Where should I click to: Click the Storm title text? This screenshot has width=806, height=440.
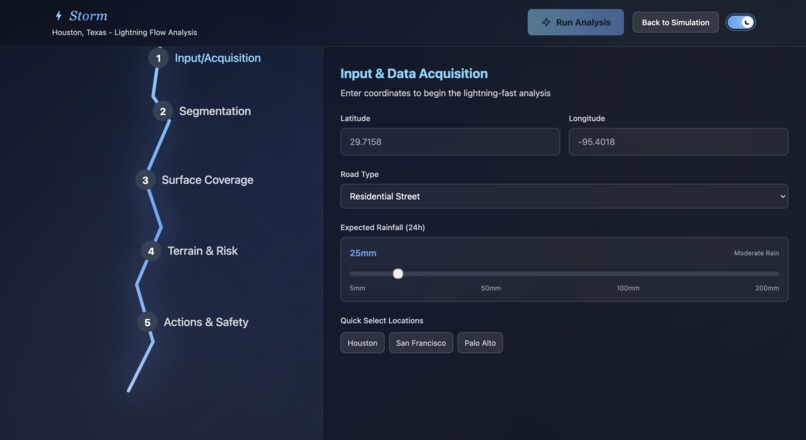pos(88,16)
